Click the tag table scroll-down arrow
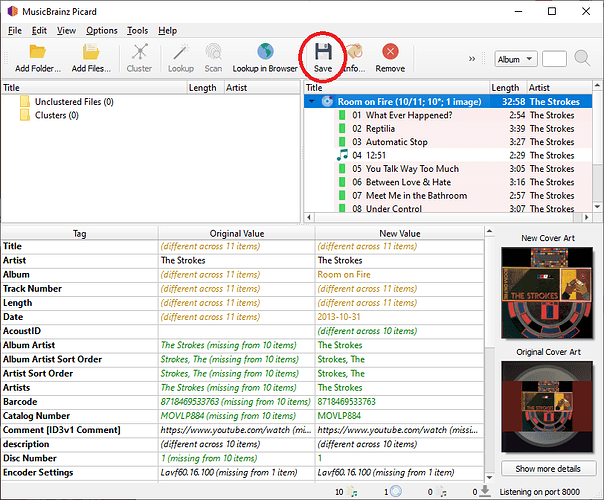 tap(489, 477)
